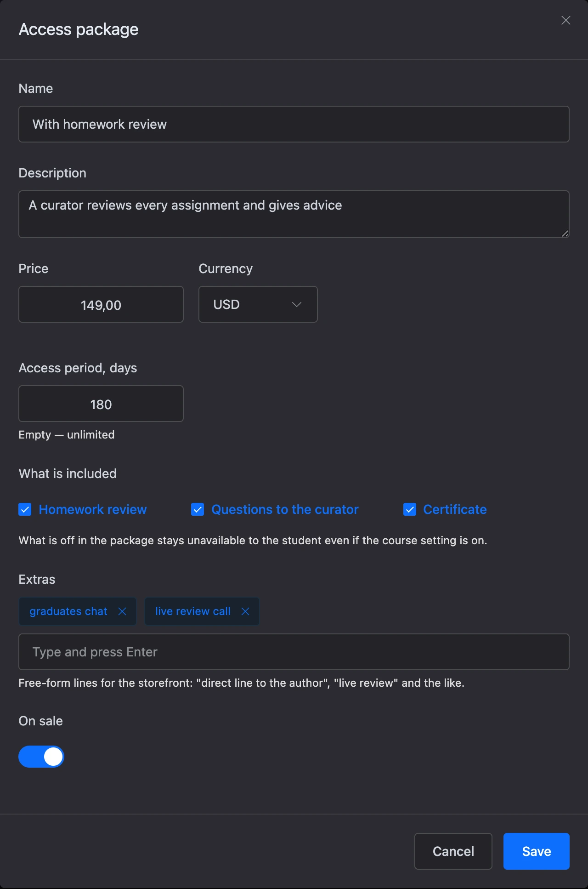Viewport: 588px width, 889px height.
Task: Uncheck Questions to the curator checkbox
Action: click(198, 509)
